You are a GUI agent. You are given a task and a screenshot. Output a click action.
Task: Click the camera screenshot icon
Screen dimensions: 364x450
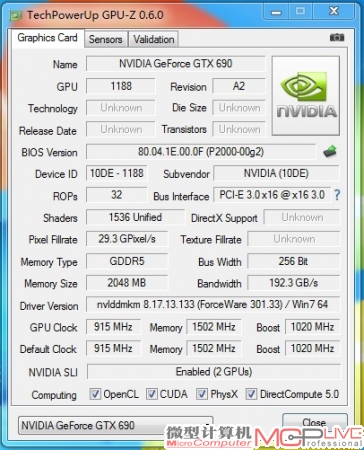coord(337,37)
